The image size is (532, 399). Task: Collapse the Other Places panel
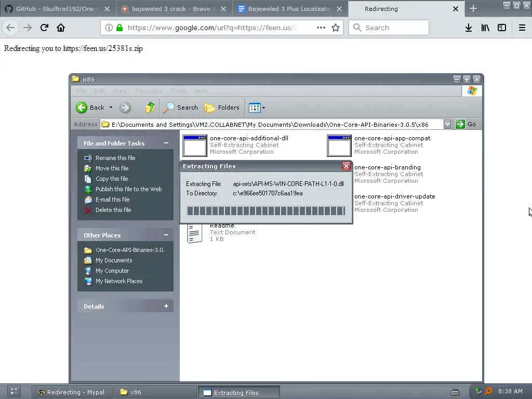pos(166,235)
